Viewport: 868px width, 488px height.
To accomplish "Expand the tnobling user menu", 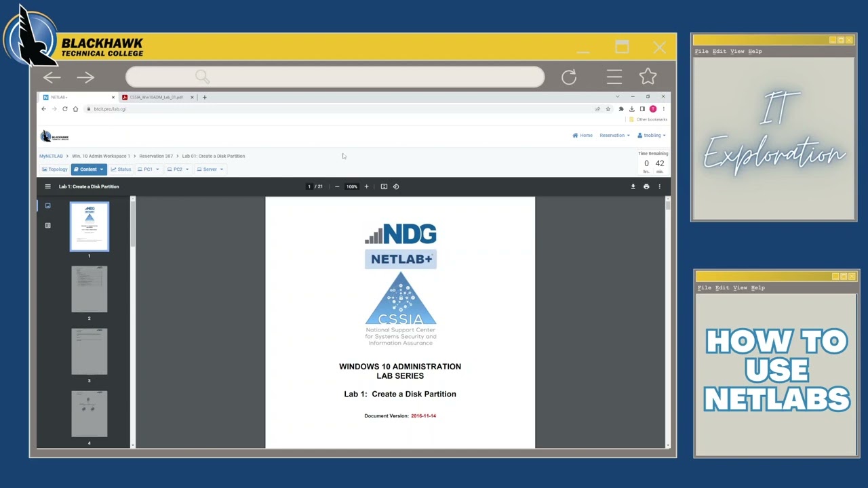I will [652, 136].
